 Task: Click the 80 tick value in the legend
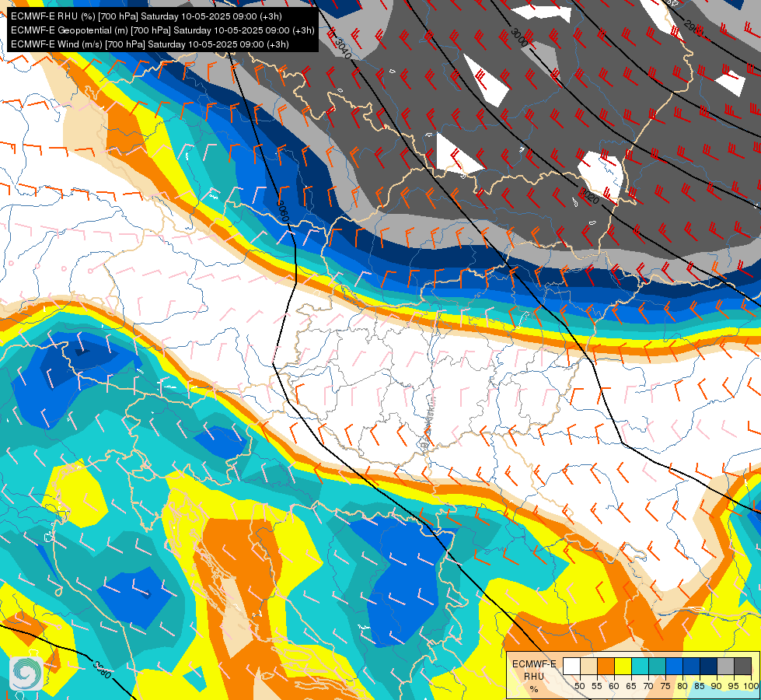tap(682, 686)
